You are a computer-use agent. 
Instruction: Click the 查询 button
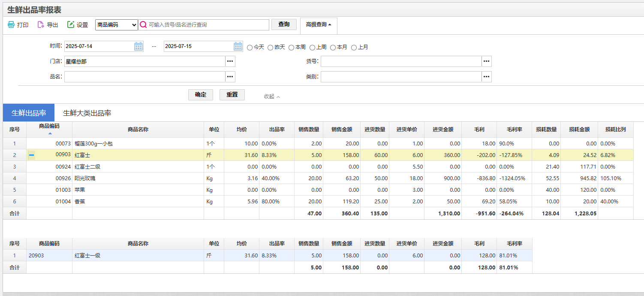point(284,24)
